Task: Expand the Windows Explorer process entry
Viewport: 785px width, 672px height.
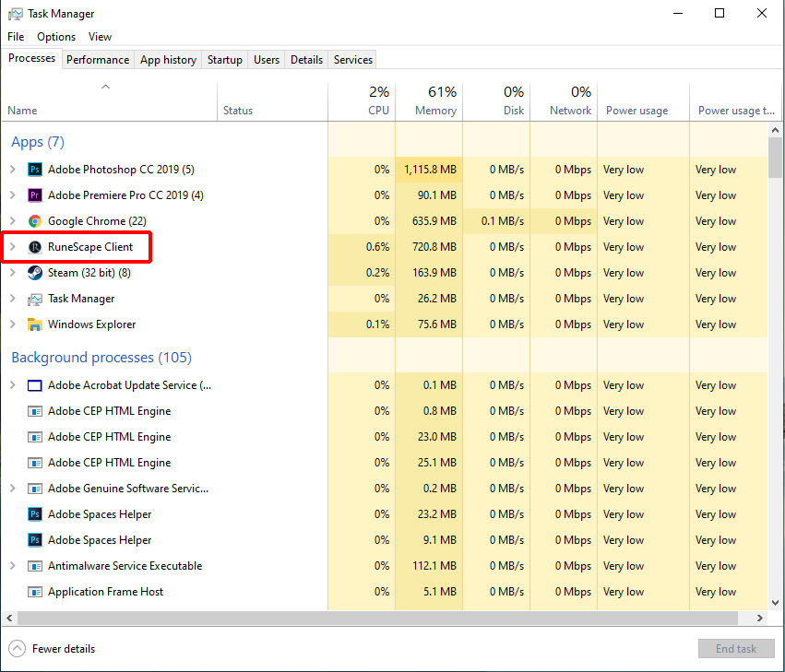Action: (13, 324)
